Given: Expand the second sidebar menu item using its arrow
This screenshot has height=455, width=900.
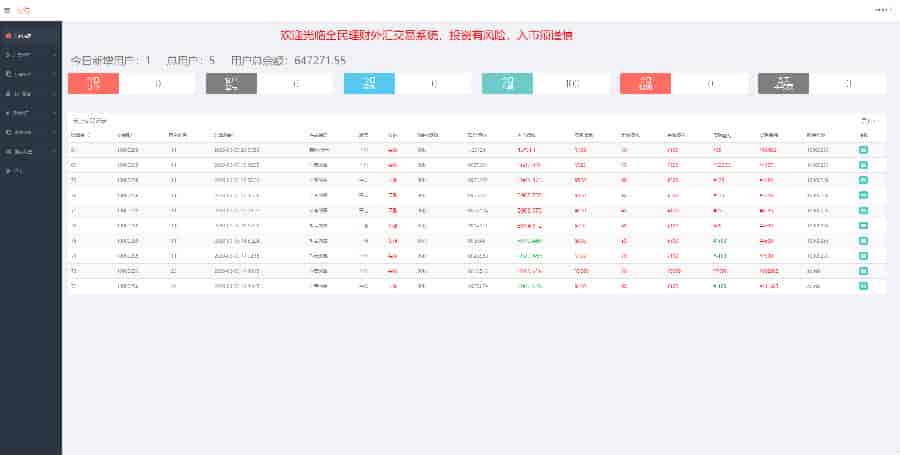Looking at the screenshot, I should pos(55,55).
